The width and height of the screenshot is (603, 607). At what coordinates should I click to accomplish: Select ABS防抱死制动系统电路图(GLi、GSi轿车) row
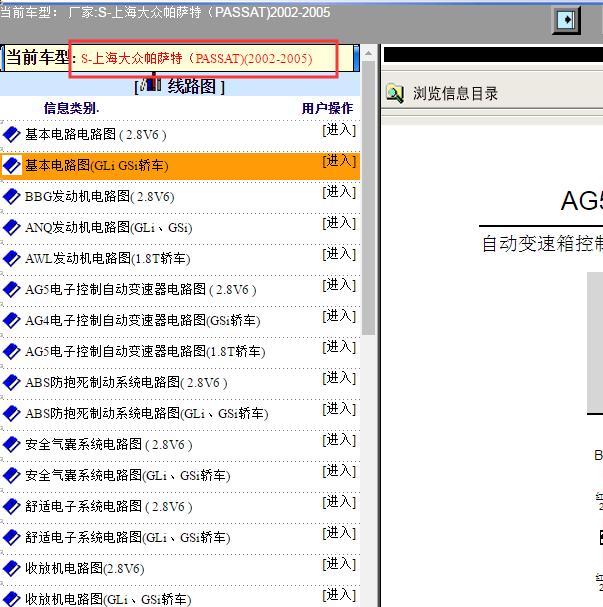click(180, 413)
